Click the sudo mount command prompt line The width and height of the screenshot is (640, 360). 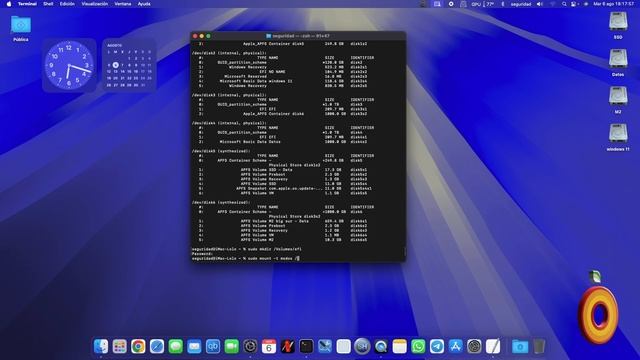tap(245, 258)
